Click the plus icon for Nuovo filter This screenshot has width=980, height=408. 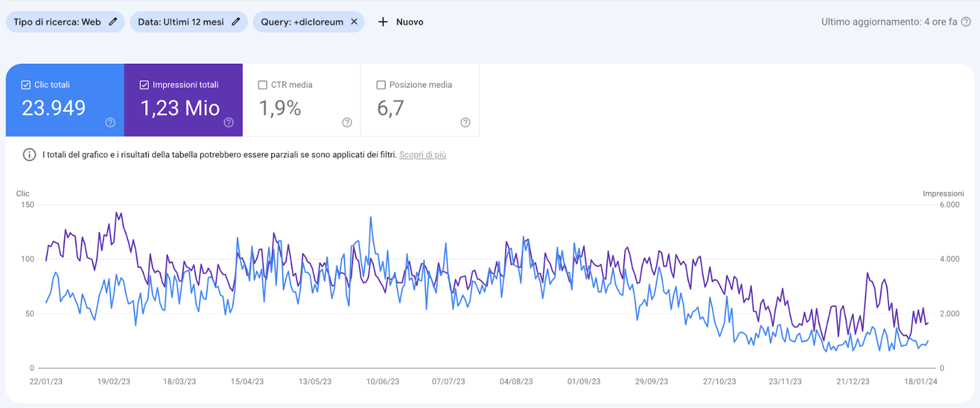pos(383,22)
